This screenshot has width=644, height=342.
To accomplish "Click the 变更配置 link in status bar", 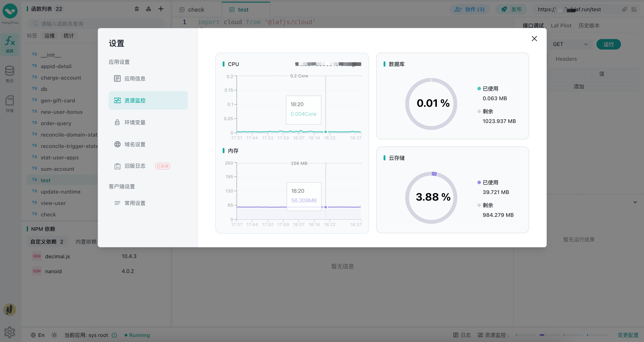I will tap(628, 335).
